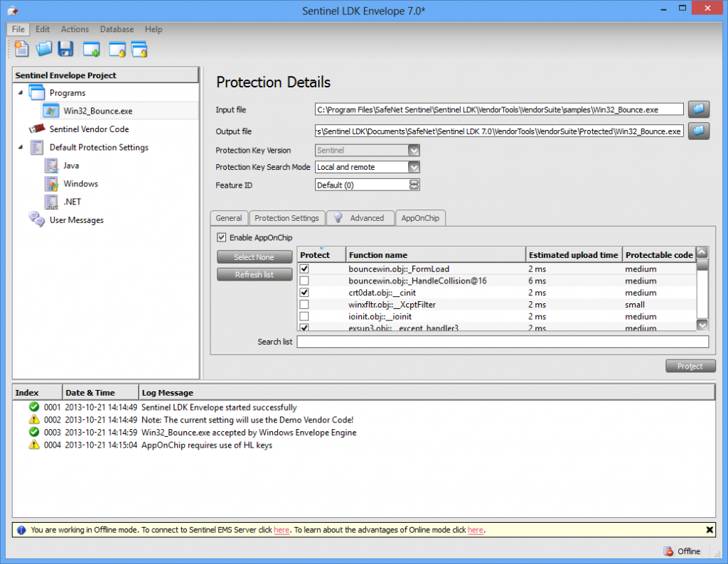Click into the Input file path field
The height and width of the screenshot is (564, 728).
point(499,109)
